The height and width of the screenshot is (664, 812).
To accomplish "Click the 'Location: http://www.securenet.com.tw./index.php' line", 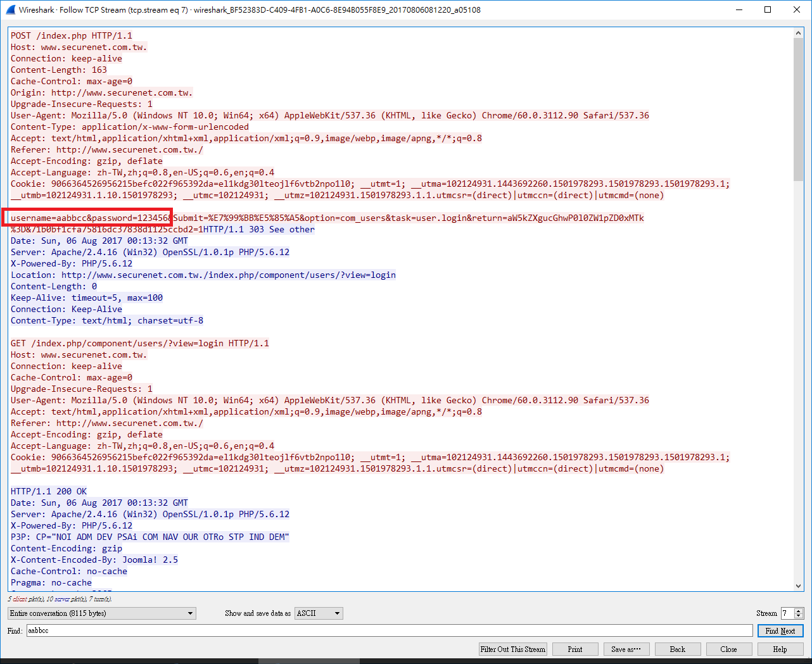I will 203,275.
